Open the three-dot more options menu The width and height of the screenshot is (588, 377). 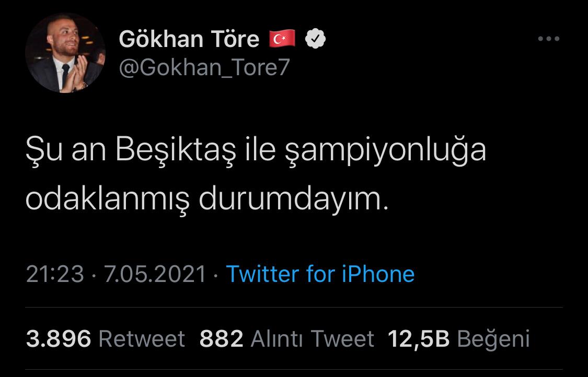[549, 39]
